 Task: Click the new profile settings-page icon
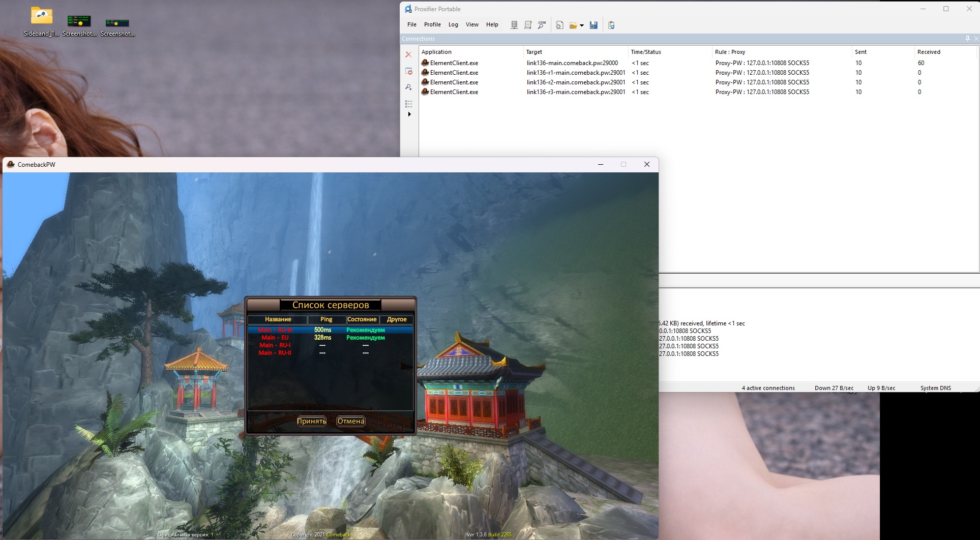coord(559,25)
